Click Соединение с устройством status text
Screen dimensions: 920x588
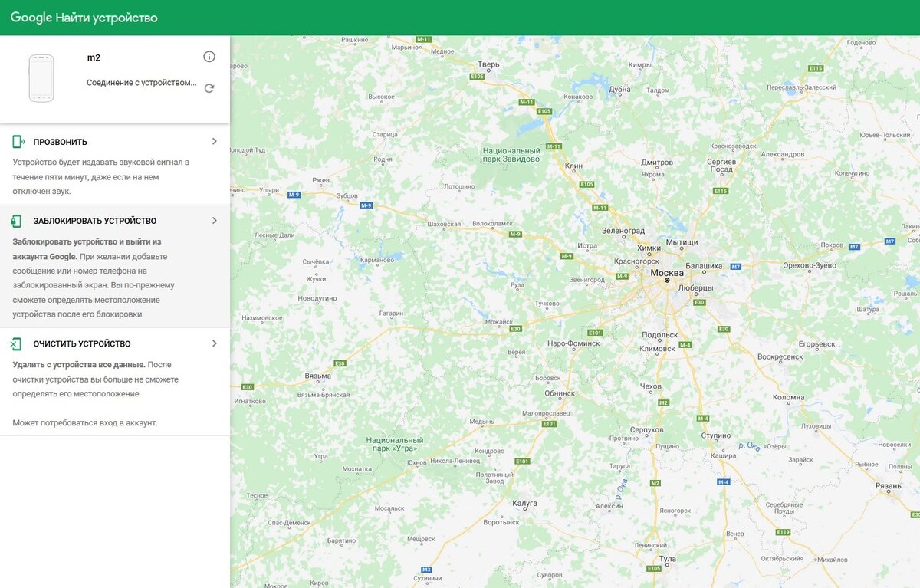coord(141,83)
